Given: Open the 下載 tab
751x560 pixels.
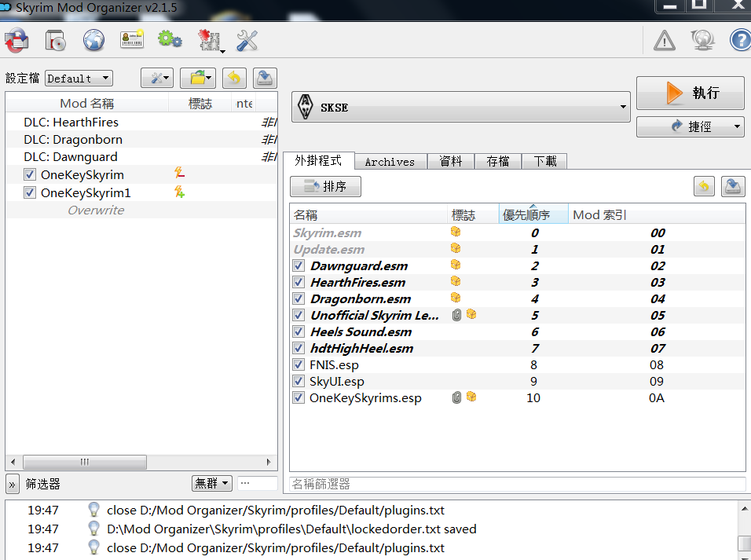Looking at the screenshot, I should click(x=545, y=162).
